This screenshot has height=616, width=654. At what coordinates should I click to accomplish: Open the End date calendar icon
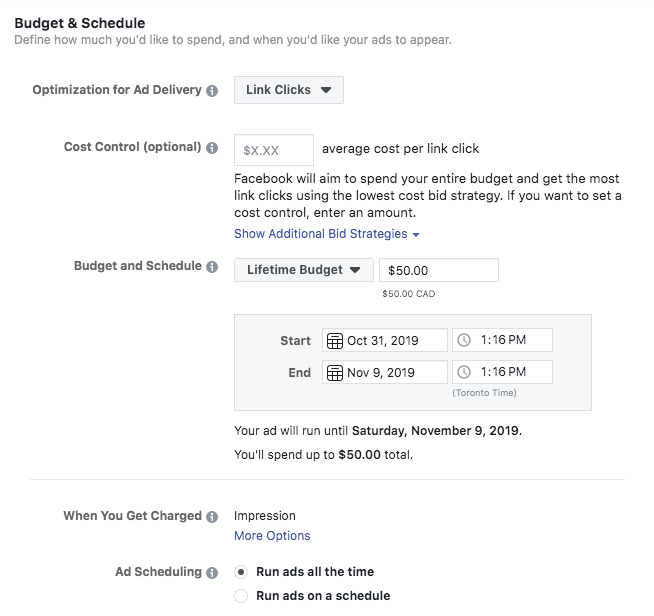point(335,373)
